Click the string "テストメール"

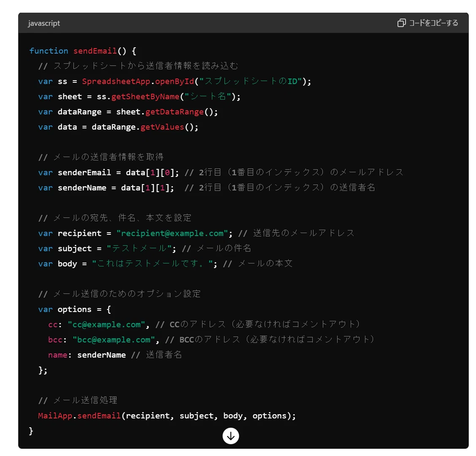pos(139,249)
